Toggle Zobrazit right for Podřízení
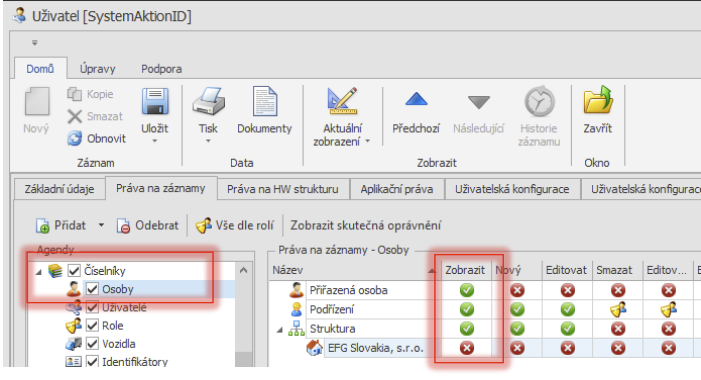Screen dimensions: 701x380 click(467, 309)
